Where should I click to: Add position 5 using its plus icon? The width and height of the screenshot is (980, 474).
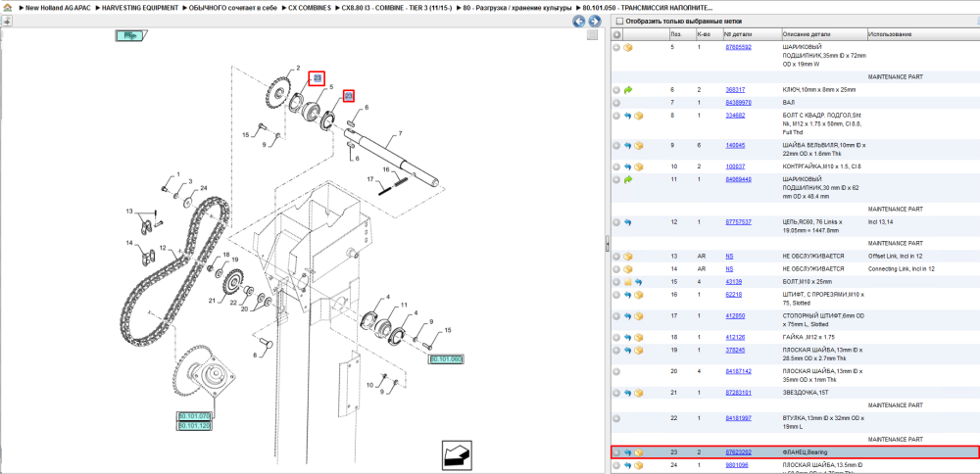(616, 47)
